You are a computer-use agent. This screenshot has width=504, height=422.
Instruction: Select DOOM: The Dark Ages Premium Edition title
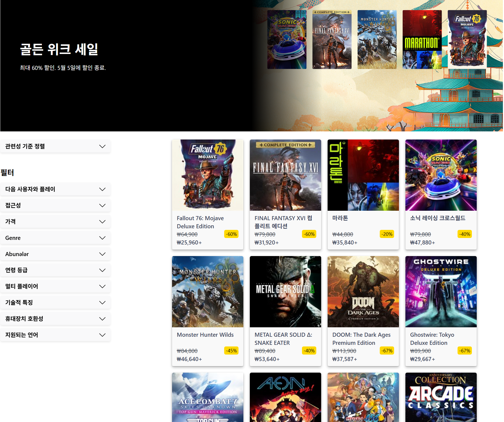[x=361, y=339]
